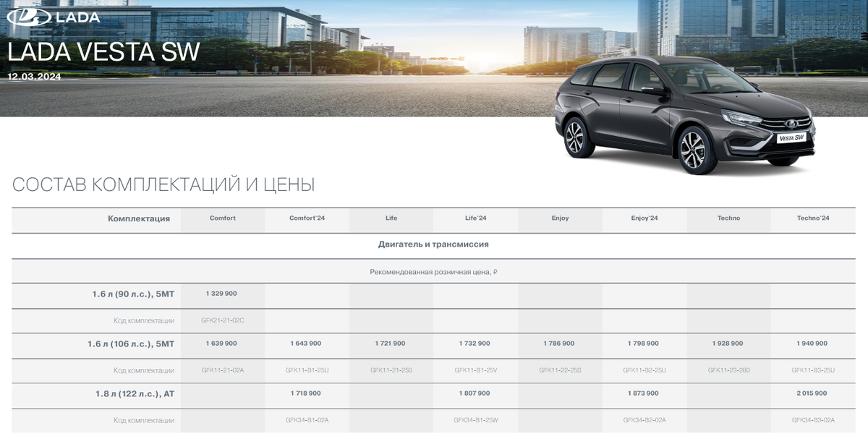
Task: Click the code GFK11-21-02A
Action: point(223,370)
